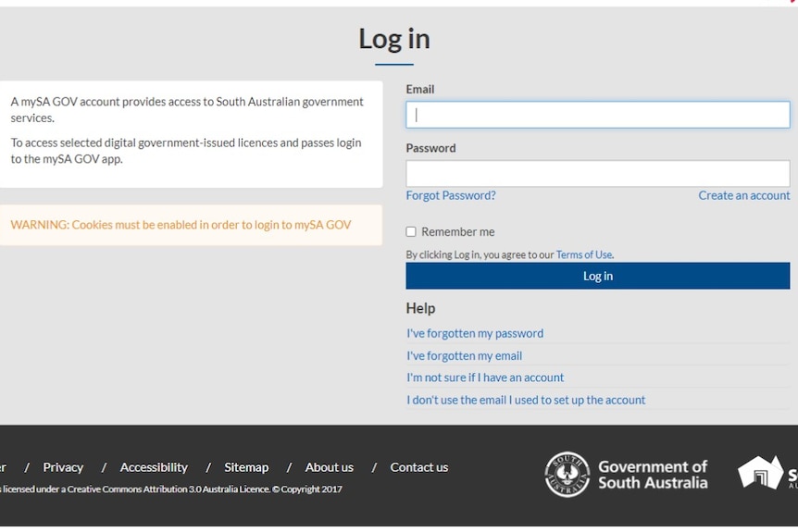Open I've forgotten my password help link

click(475, 333)
